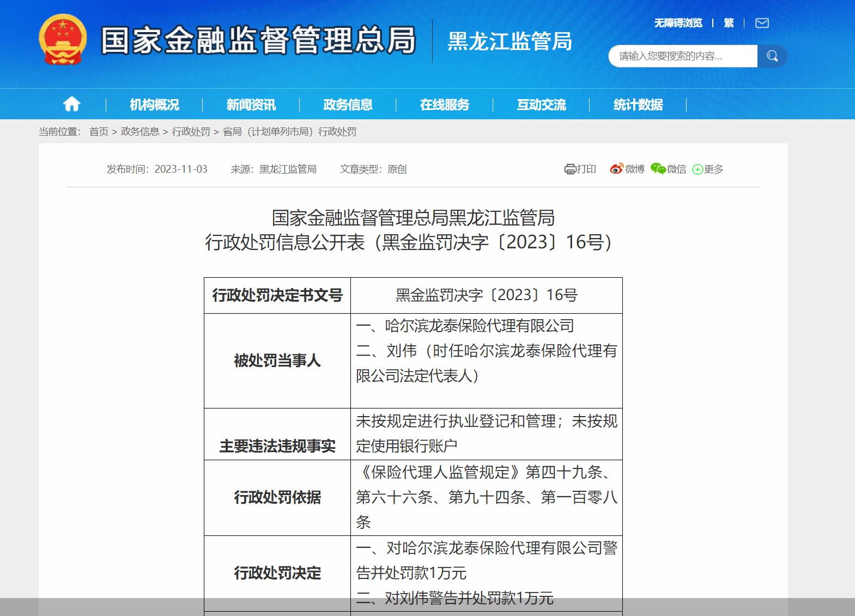
Task: Click the national emblem logo
Action: [x=63, y=40]
